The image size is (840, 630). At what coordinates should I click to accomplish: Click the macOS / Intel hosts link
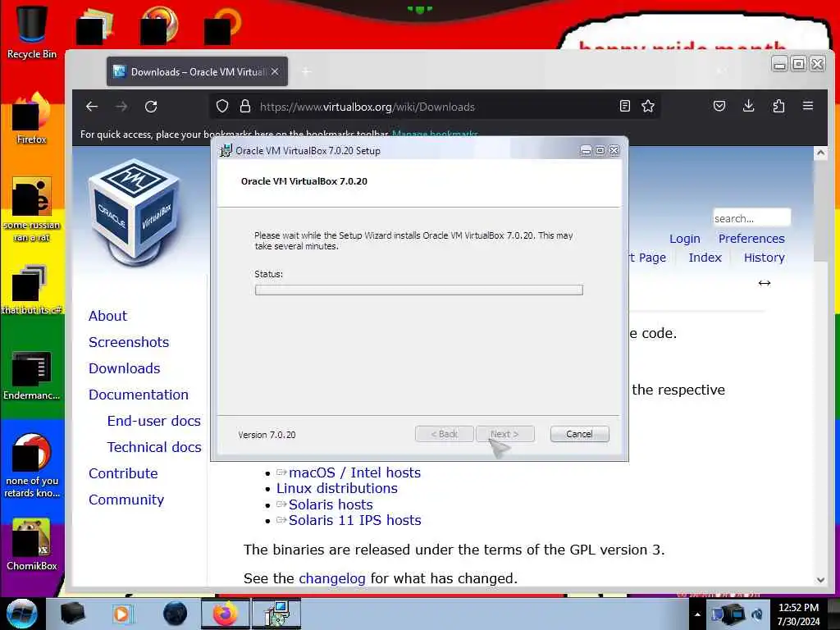[354, 472]
